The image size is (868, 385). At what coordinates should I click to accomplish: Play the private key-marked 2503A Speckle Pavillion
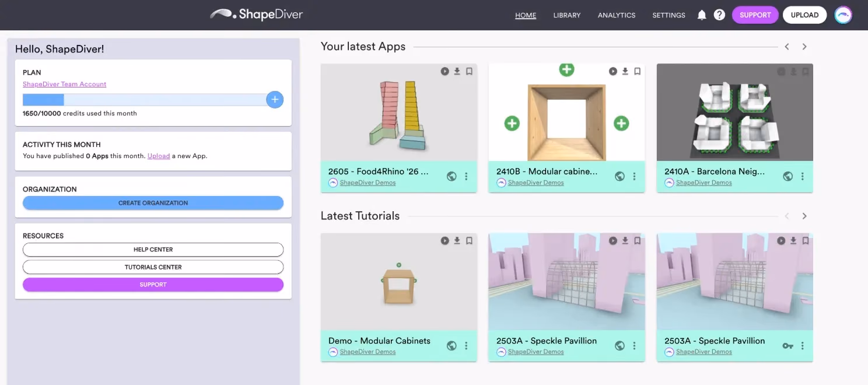[x=781, y=240]
